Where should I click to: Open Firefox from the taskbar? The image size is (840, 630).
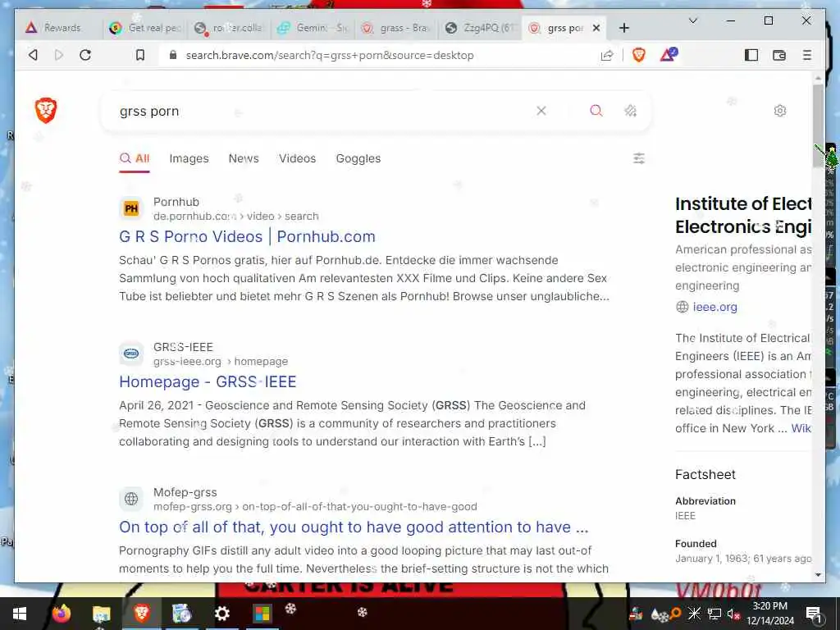pos(61,613)
